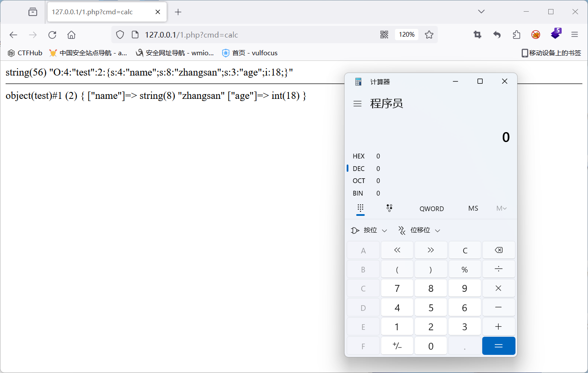Open the QR code icon in address bar
The image size is (588, 373).
point(384,35)
